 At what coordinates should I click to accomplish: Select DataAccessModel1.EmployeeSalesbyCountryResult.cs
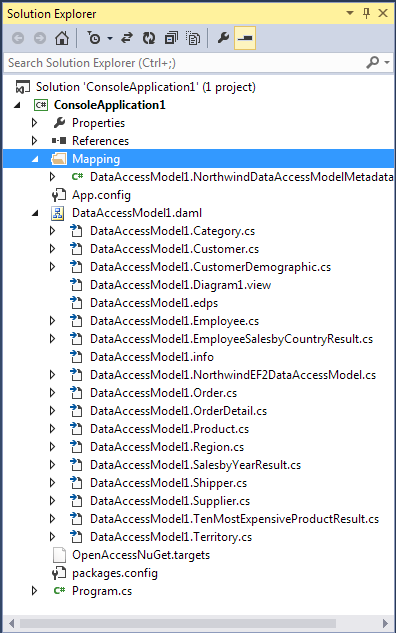(x=231, y=339)
